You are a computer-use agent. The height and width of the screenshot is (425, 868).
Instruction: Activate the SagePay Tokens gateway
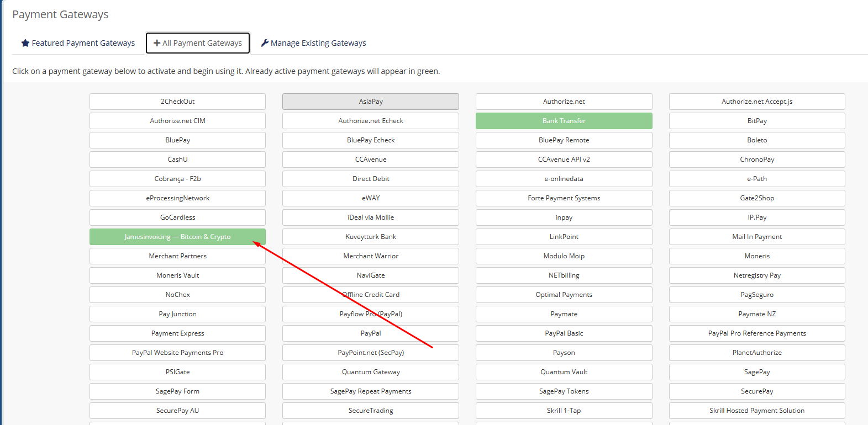(564, 391)
